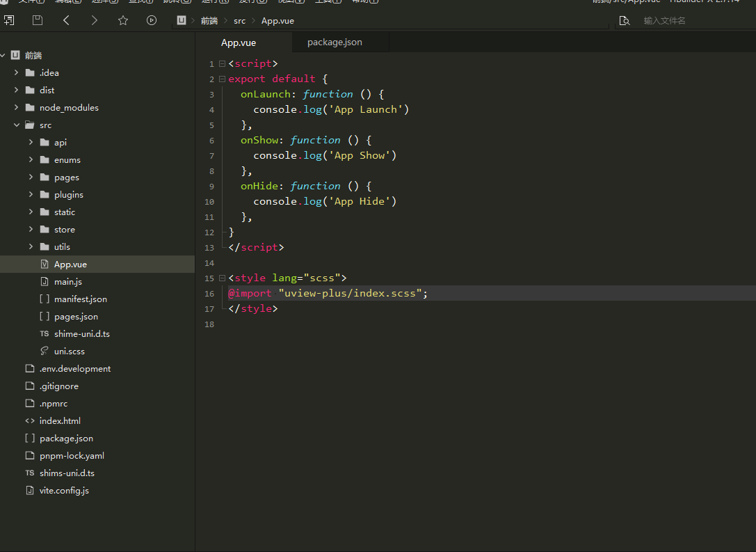This screenshot has width=756, height=552.
Task: Click the file search magnifier icon
Action: coord(625,21)
